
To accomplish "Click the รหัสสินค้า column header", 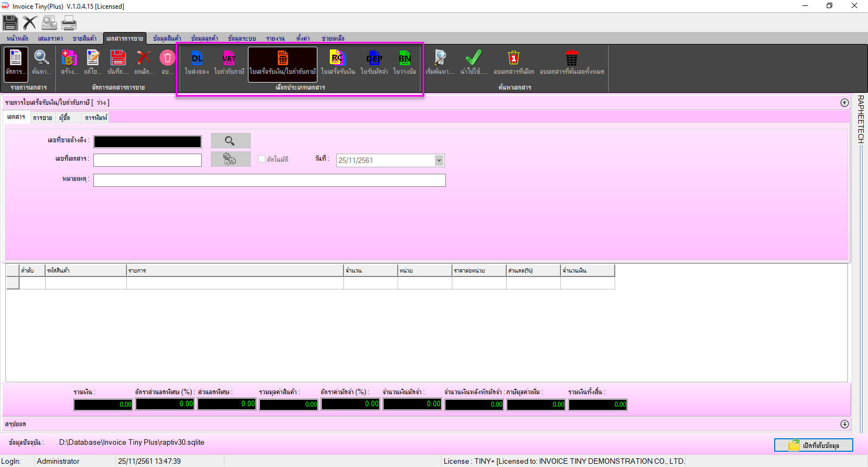I will [x=86, y=270].
